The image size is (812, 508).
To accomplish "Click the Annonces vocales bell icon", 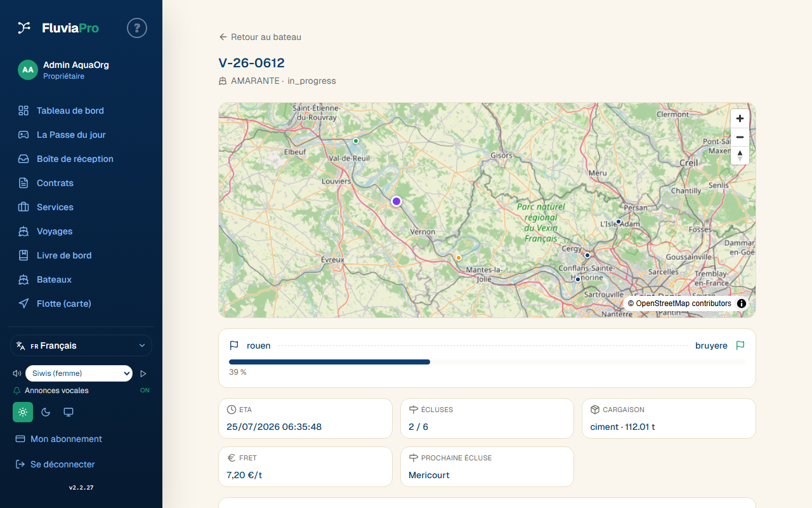I will [x=17, y=391].
